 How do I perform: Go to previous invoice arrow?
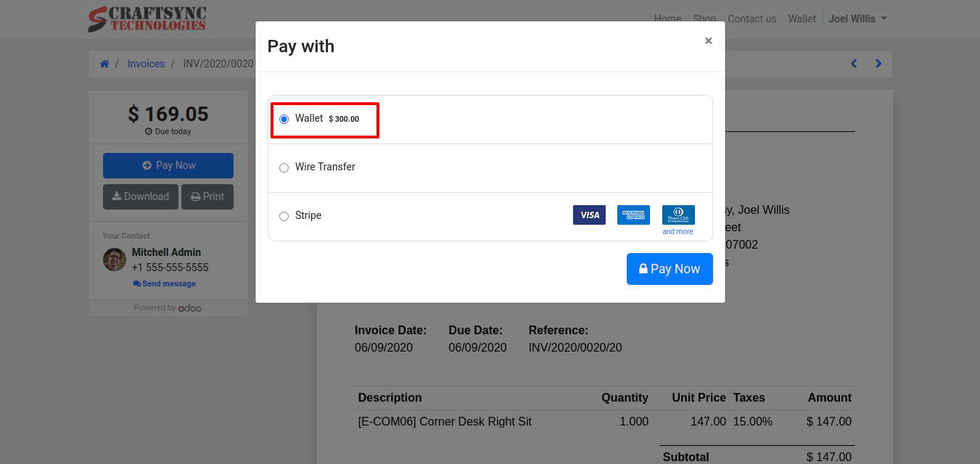click(854, 64)
